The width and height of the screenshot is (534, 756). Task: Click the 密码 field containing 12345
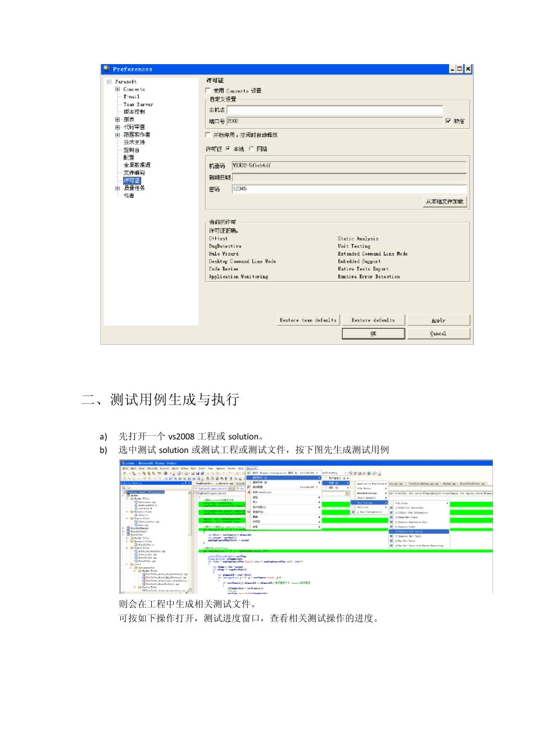349,189
